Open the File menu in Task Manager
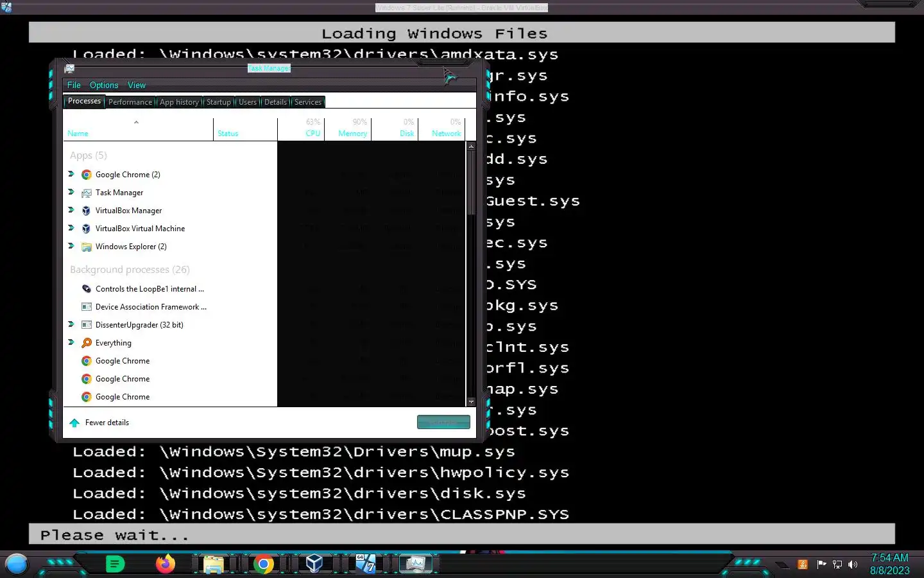924x578 pixels. pos(74,85)
